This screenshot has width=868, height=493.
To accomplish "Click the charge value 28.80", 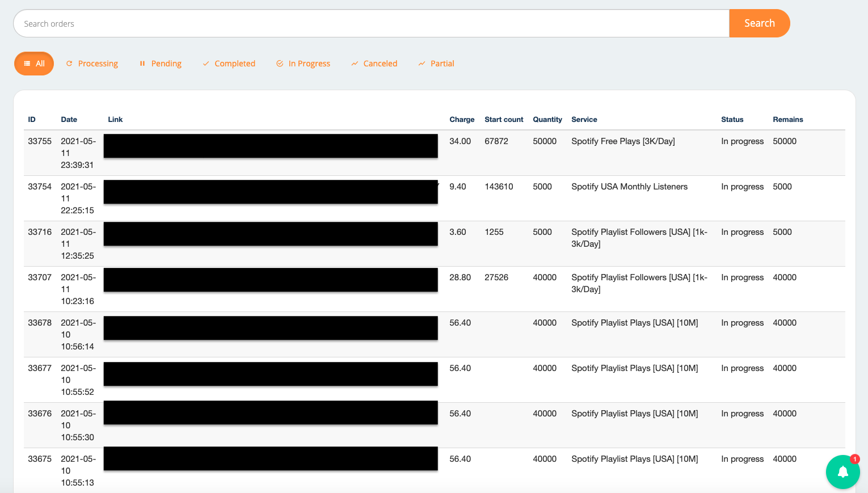I will 460,277.
